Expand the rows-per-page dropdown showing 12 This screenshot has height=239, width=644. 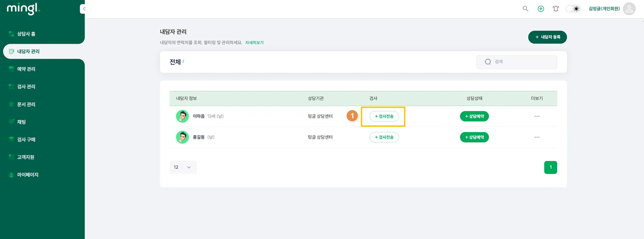click(183, 167)
